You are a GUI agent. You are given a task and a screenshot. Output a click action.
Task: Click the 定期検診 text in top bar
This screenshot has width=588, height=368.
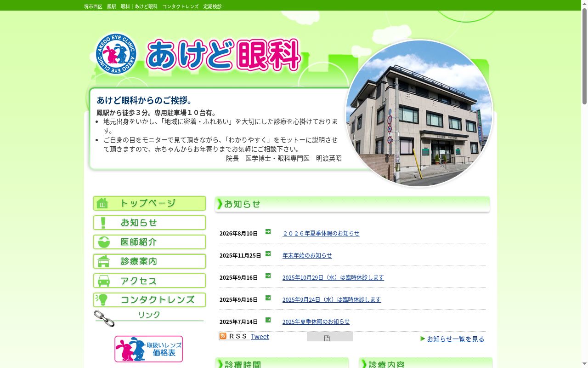pos(213,6)
